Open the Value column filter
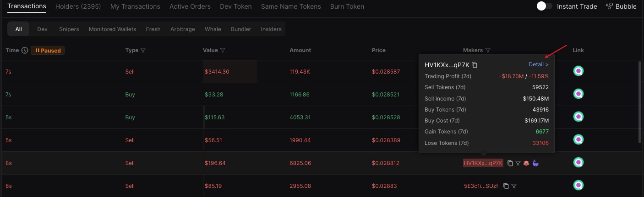 click(x=223, y=50)
